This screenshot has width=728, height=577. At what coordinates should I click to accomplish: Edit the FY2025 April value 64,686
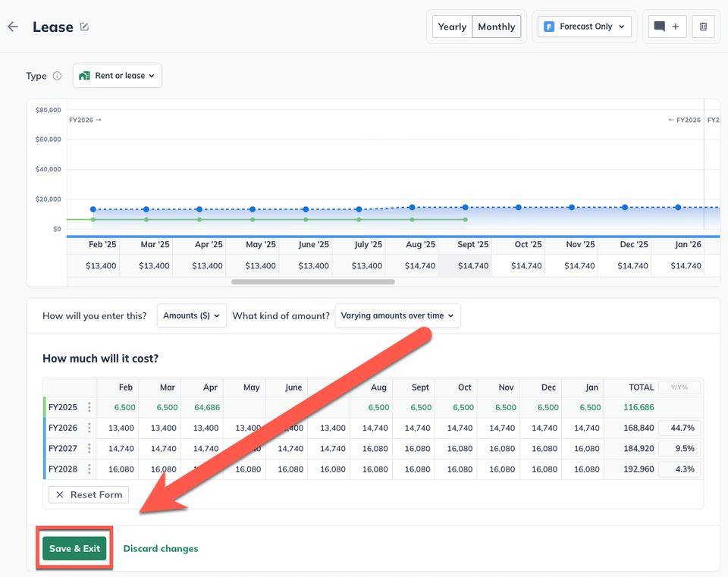pos(202,408)
